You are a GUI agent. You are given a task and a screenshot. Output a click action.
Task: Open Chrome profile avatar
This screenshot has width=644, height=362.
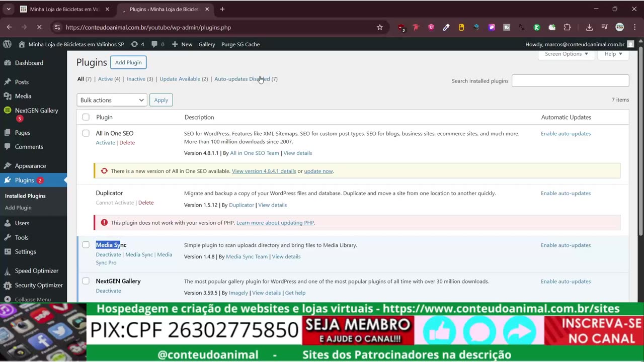click(x=620, y=27)
